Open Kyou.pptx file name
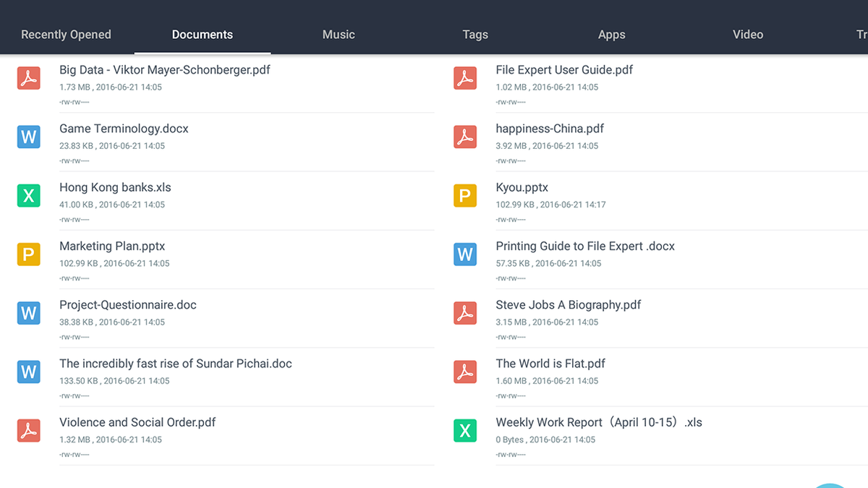Viewport: 868px width, 488px height. (522, 187)
